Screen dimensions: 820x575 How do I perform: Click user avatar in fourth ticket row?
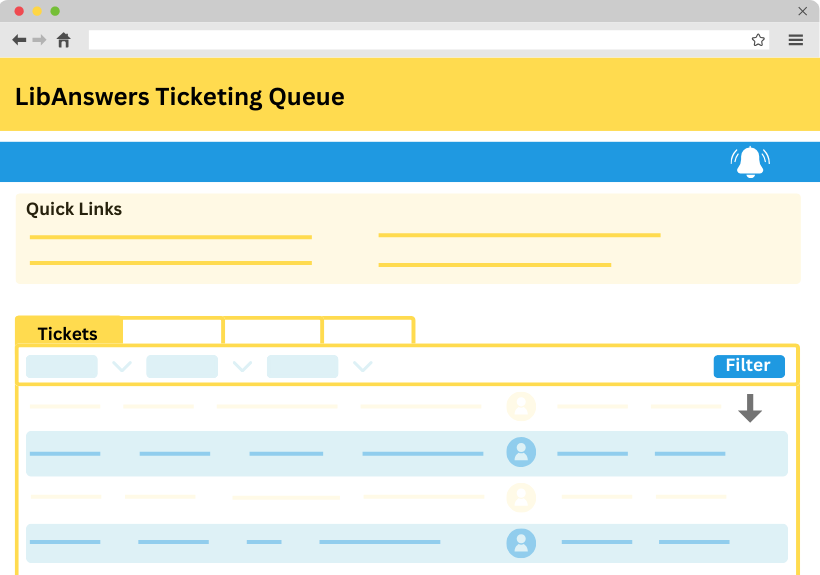click(521, 543)
